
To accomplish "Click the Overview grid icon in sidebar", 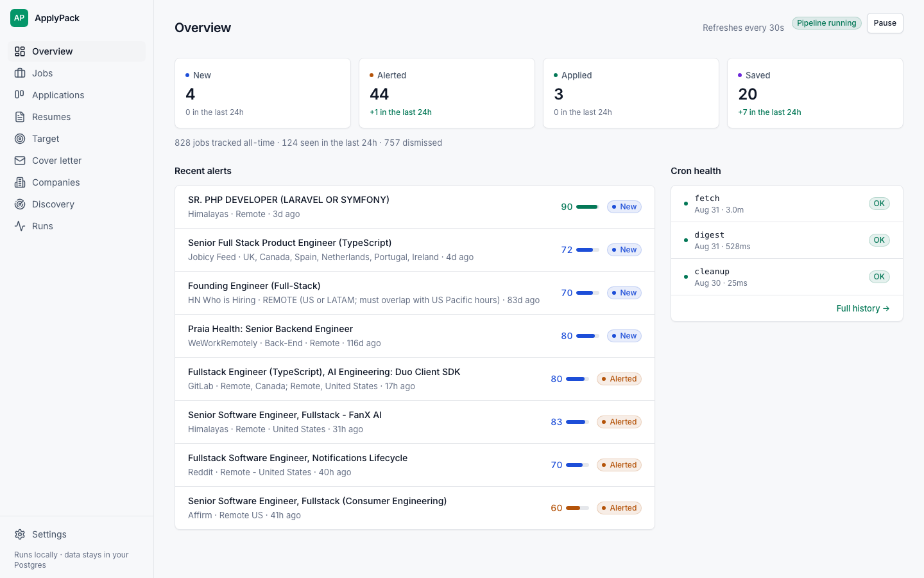I will 20,51.
